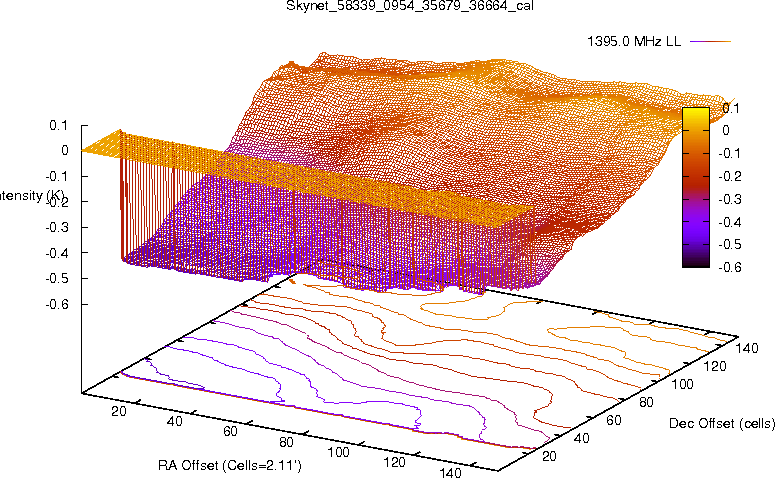This screenshot has height=478, width=775.
Task: Click the Intensity axis tick -0.6
Action: pos(56,304)
